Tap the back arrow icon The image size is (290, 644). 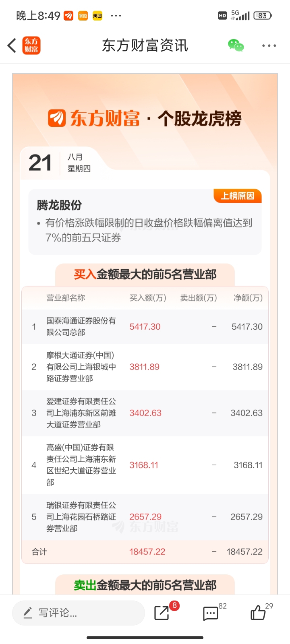12,45
